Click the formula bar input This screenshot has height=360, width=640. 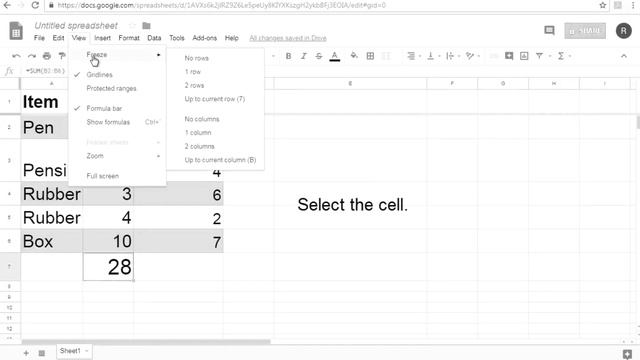point(46,71)
